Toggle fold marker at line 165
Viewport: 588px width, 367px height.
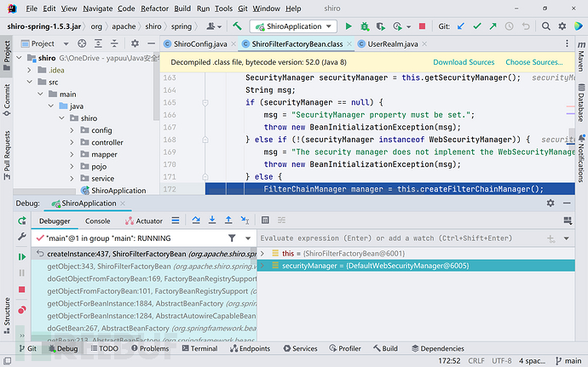coord(205,102)
